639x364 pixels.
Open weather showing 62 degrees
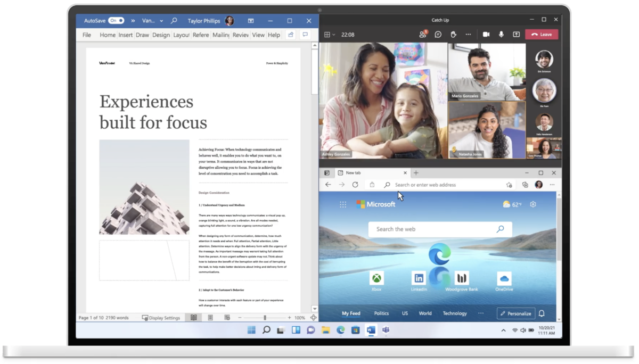click(512, 204)
